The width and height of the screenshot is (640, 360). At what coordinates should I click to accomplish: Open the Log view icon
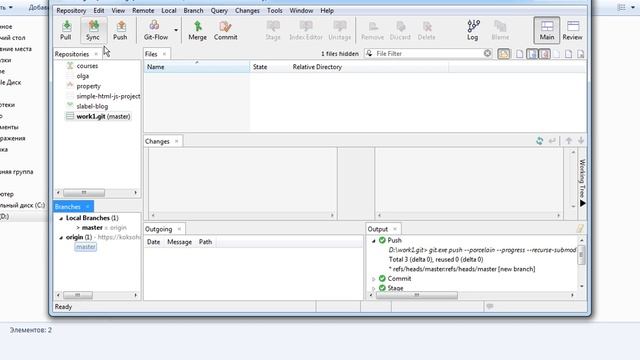point(473,30)
